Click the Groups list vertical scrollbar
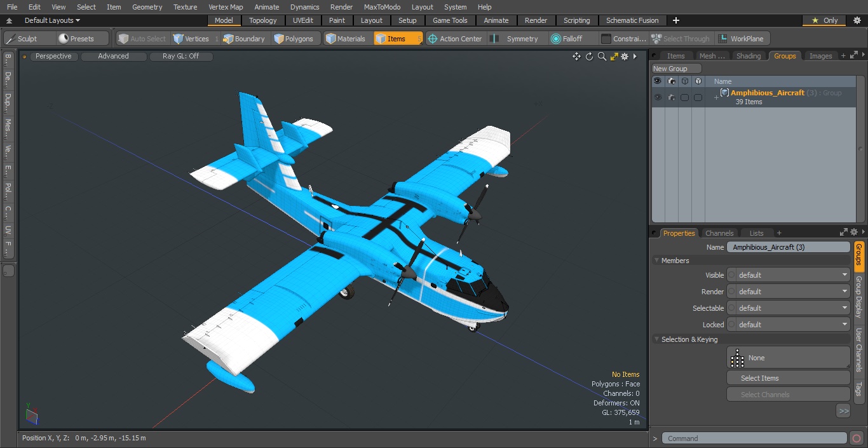This screenshot has width=868, height=448. pos(861,149)
